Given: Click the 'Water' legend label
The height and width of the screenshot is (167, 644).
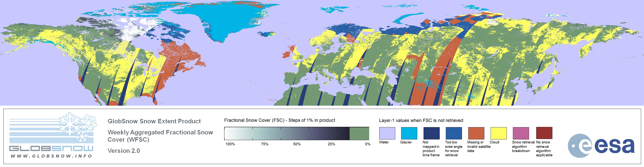Looking at the screenshot, I should [384, 142].
